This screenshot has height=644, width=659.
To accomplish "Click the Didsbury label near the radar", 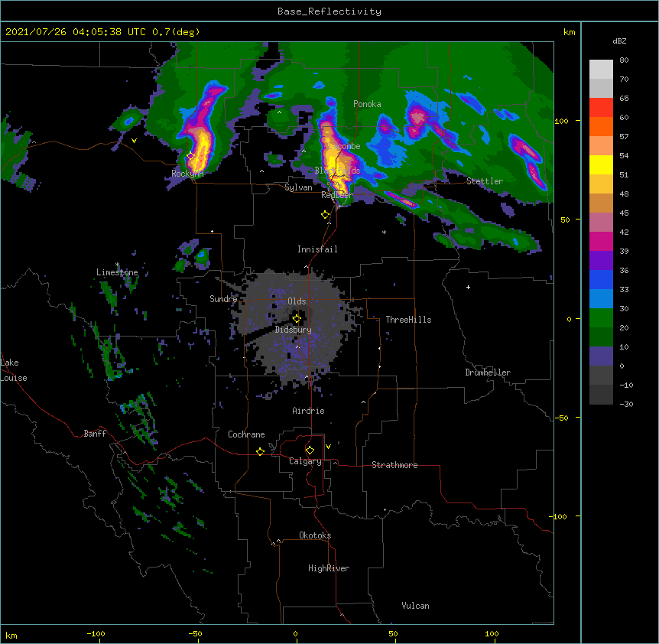I will tap(294, 330).
